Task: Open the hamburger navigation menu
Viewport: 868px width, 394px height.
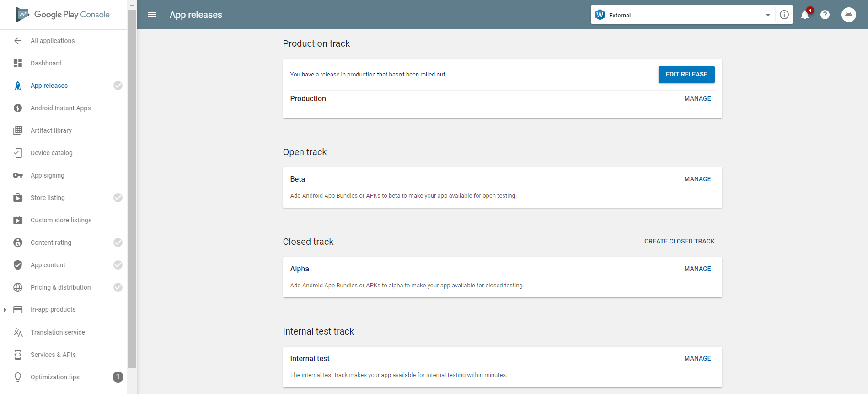Action: (x=152, y=15)
